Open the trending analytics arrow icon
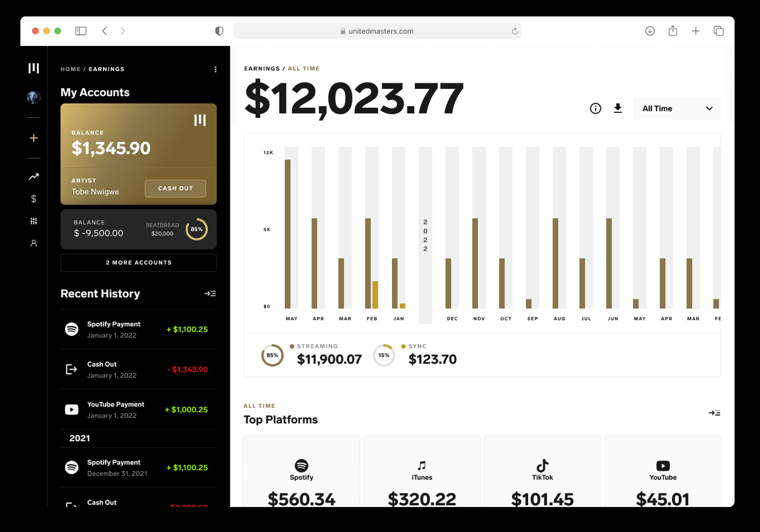The image size is (760, 532). pos(33,176)
